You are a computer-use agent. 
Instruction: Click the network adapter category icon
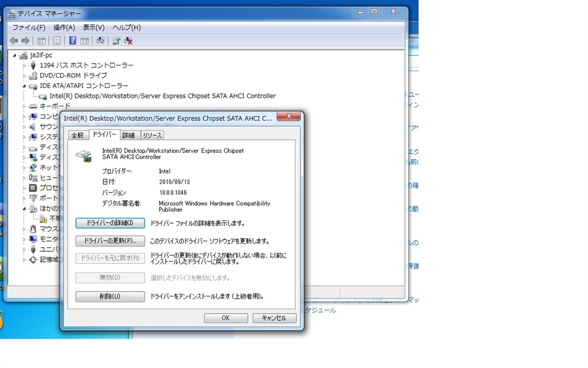pyautogui.click(x=33, y=167)
